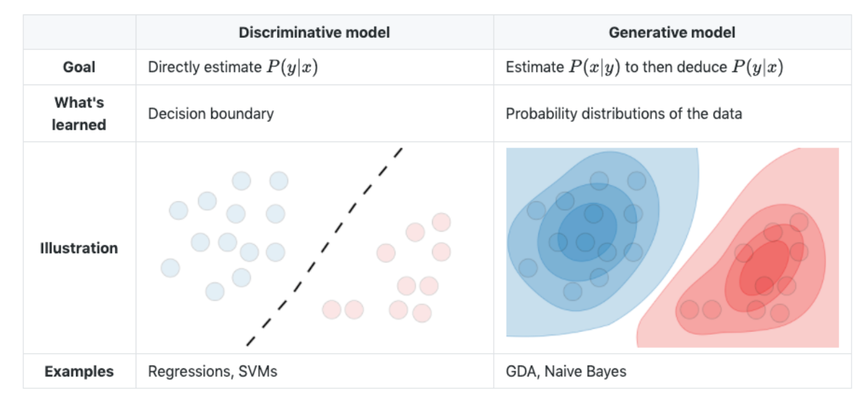This screenshot has width=868, height=406.
Task: Click the 'Decision boundary' text cell
Action: pyautogui.click(x=210, y=113)
